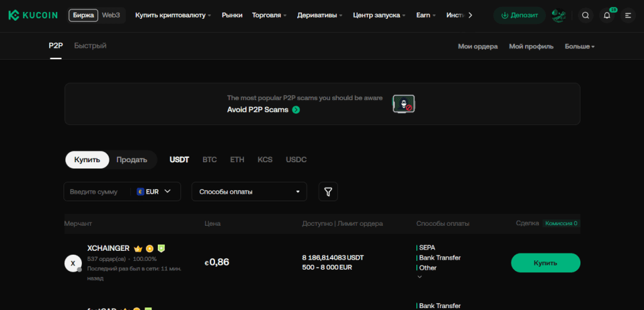
Task: Click the green arrow next to Avoid P2P Scams
Action: point(296,109)
